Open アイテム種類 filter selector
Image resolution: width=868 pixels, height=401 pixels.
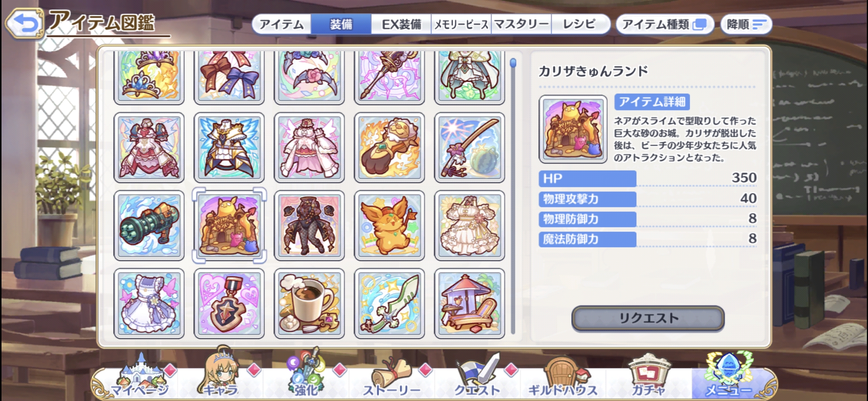664,25
